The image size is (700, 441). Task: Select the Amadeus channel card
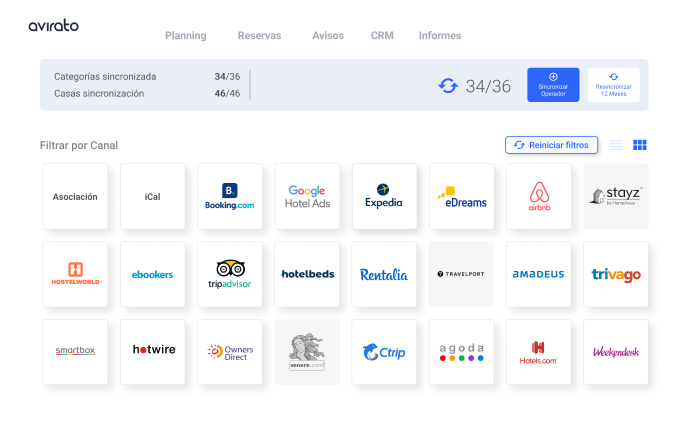[x=539, y=274]
